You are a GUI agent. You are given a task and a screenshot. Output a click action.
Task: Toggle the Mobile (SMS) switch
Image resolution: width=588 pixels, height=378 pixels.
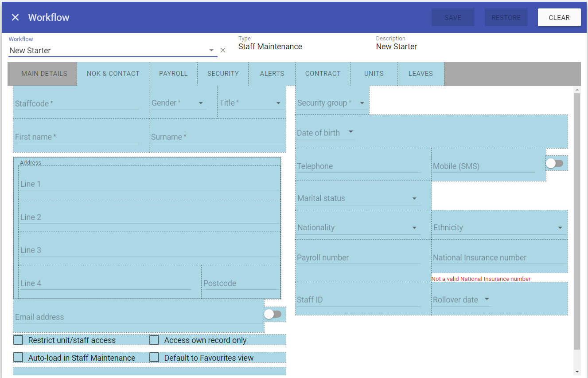(554, 163)
